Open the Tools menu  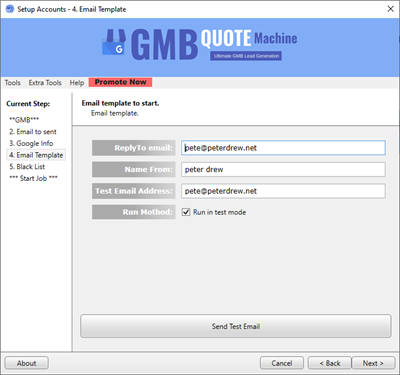(x=13, y=83)
